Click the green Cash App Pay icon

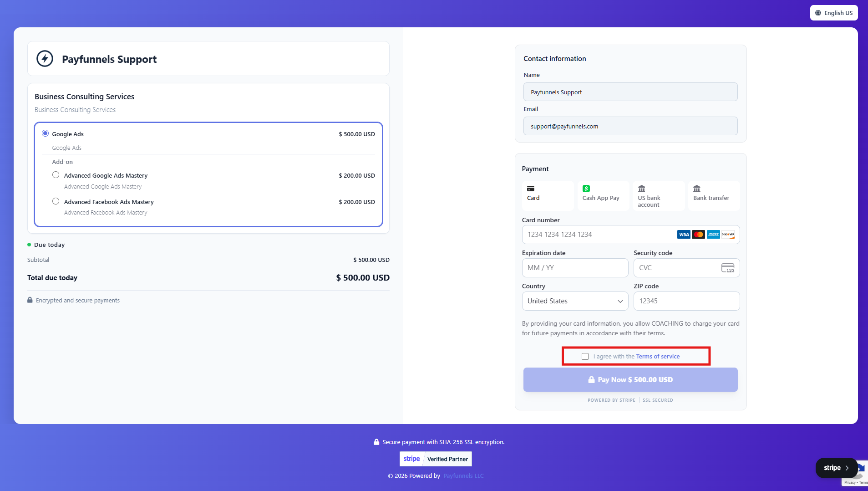(x=586, y=189)
